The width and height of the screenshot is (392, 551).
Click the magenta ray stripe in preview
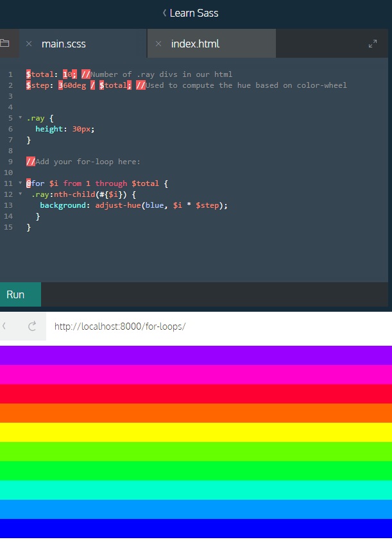196,375
